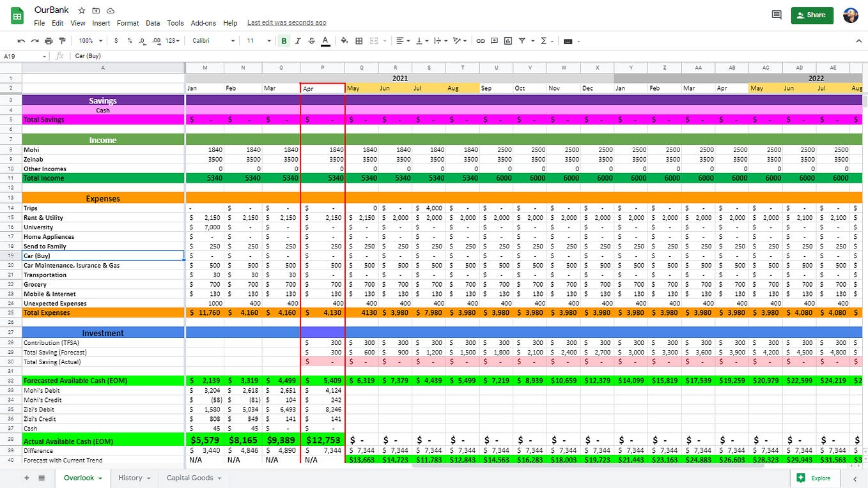
Task: Click the Merge cells icon
Action: 373,41
